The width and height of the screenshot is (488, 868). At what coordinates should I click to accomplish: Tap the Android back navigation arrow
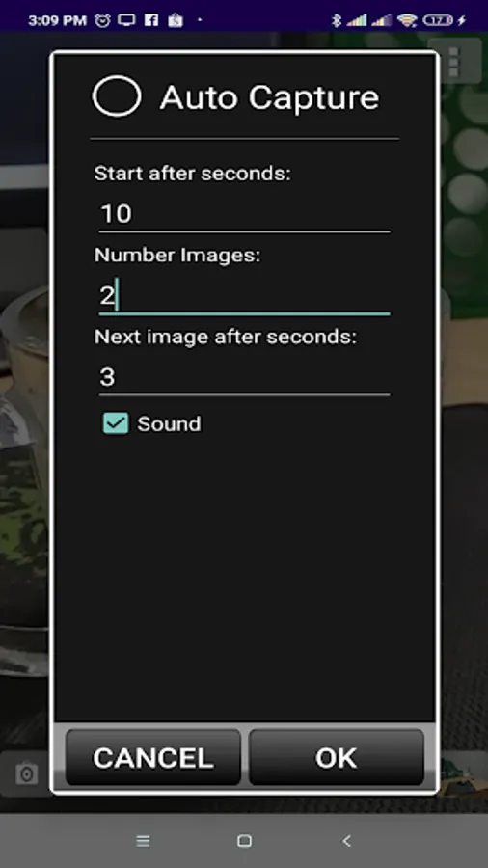click(x=347, y=841)
